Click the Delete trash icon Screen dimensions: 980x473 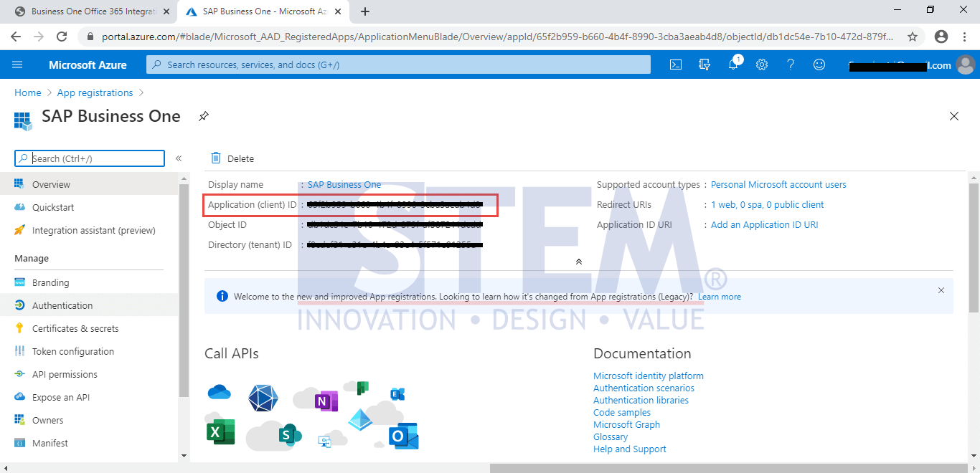(215, 158)
